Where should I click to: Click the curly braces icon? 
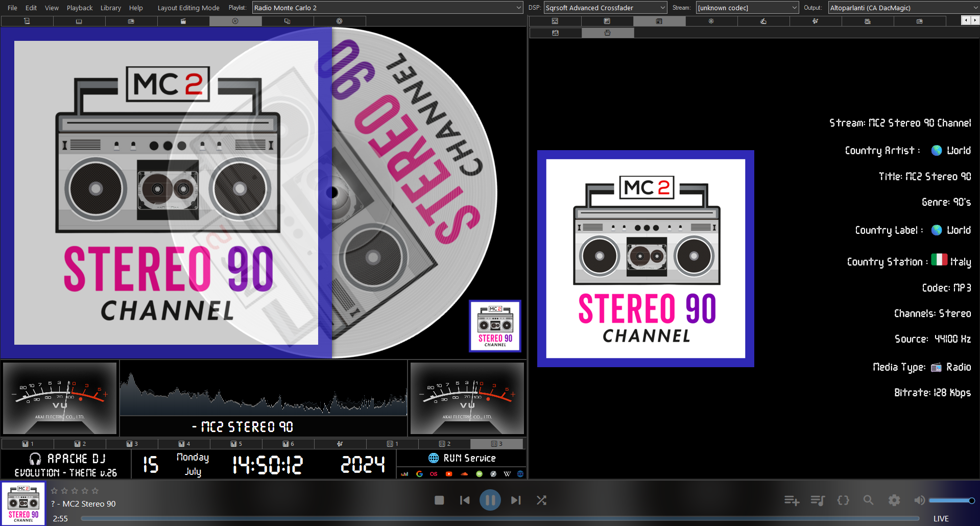pos(843,500)
